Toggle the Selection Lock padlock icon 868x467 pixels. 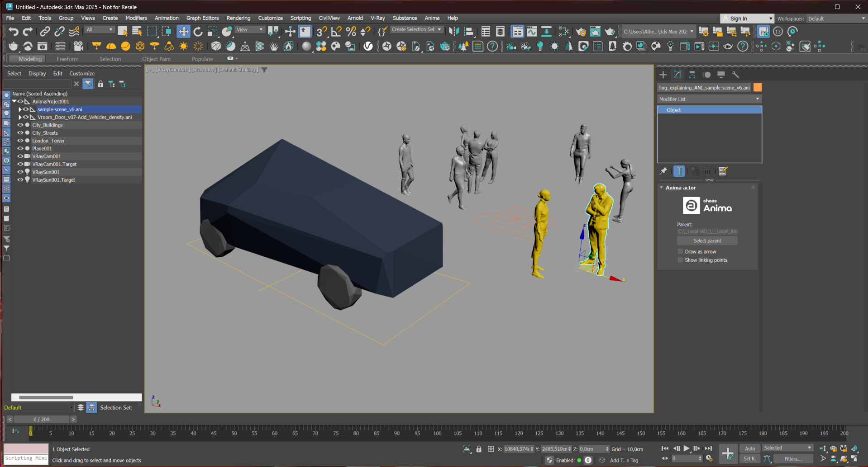tap(479, 449)
